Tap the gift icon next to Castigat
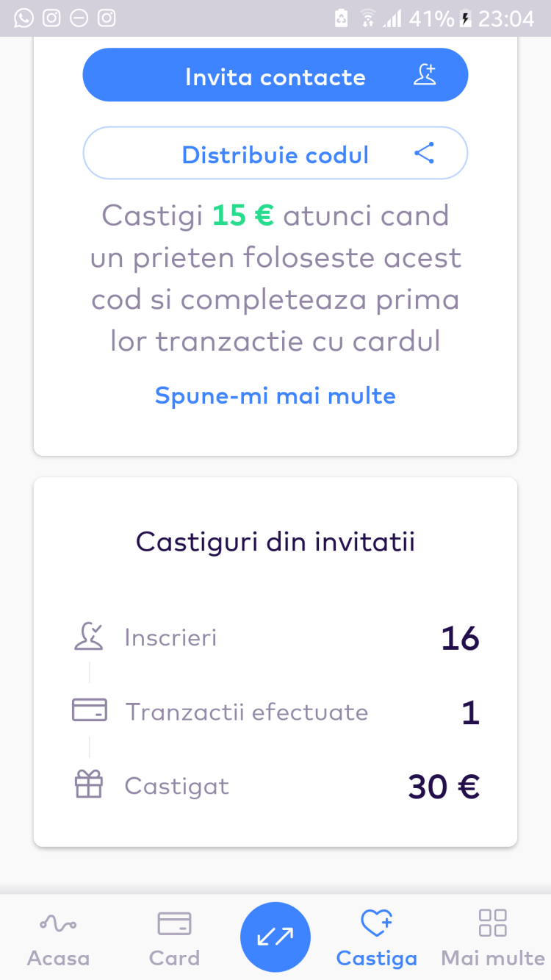The width and height of the screenshot is (551, 980). click(89, 785)
